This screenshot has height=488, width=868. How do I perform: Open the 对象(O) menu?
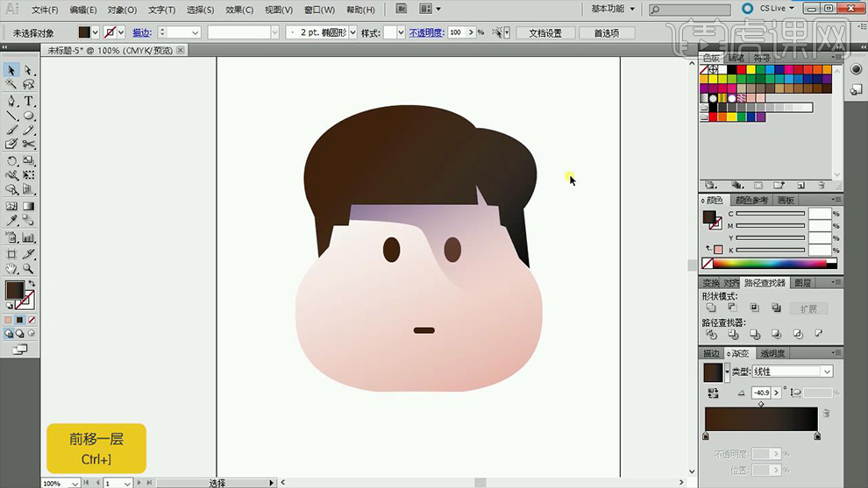(x=120, y=11)
